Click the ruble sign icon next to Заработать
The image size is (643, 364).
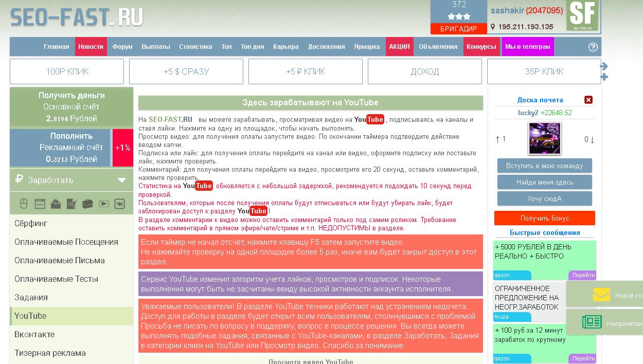[x=20, y=179]
